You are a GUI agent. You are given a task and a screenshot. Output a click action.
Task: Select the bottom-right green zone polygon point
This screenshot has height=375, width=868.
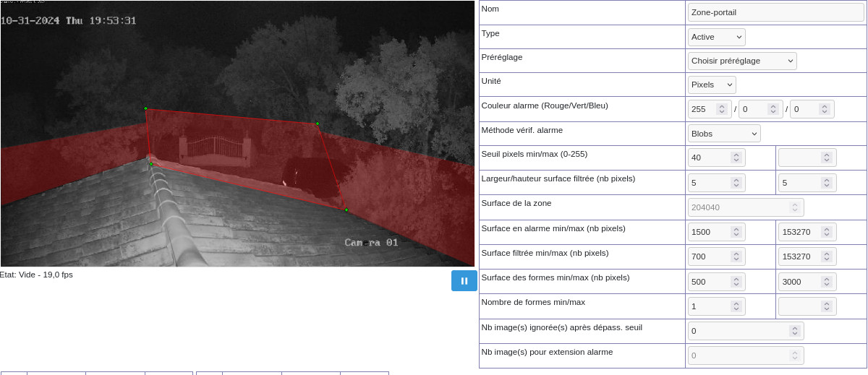346,210
